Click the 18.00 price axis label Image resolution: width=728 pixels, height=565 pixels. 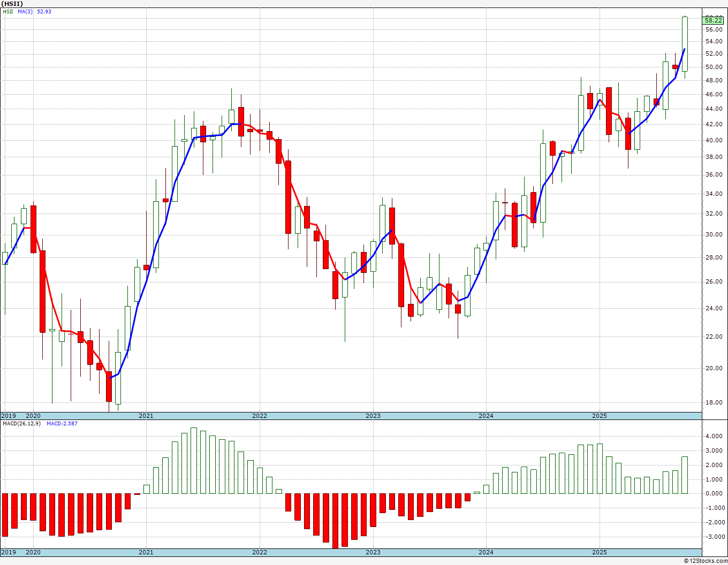714,403
